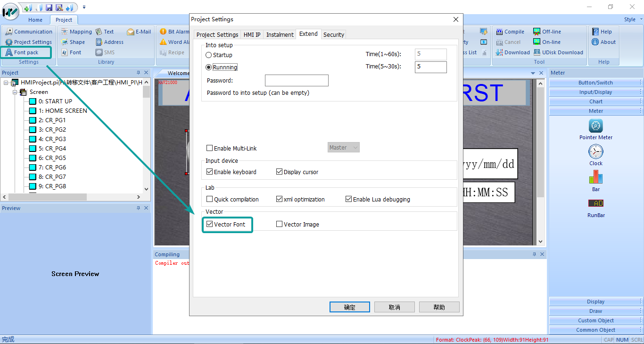Expand the Button/Switch object group
The height and width of the screenshot is (344, 644).
click(596, 83)
